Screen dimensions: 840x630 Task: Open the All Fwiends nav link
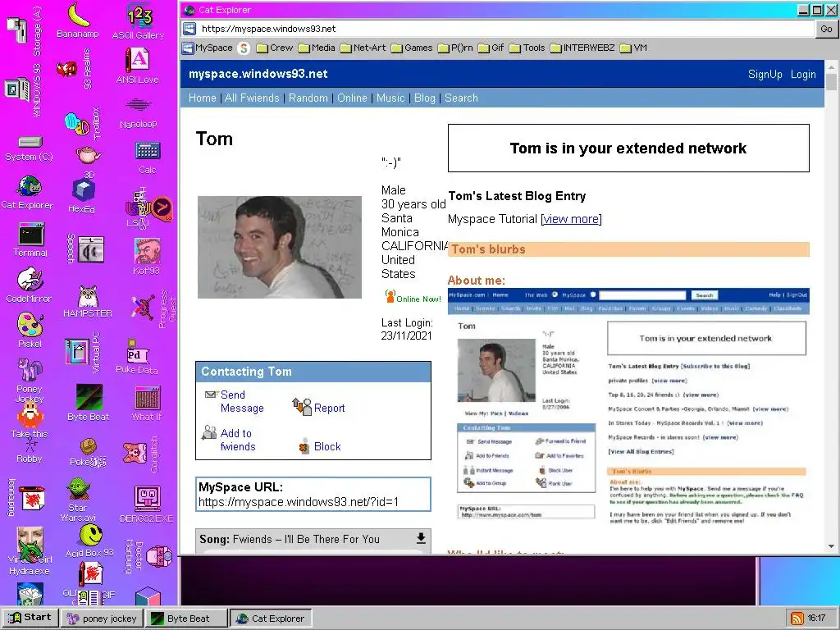coord(252,98)
